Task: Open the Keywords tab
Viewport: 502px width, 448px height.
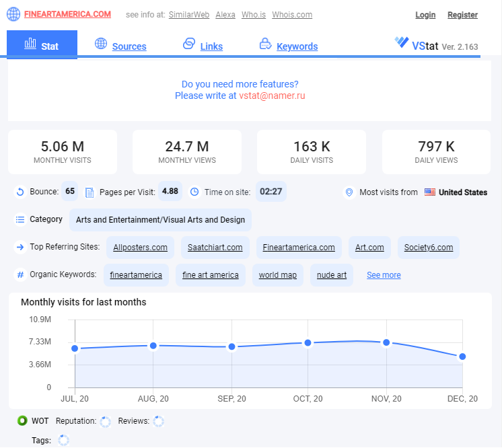Action: coord(297,46)
